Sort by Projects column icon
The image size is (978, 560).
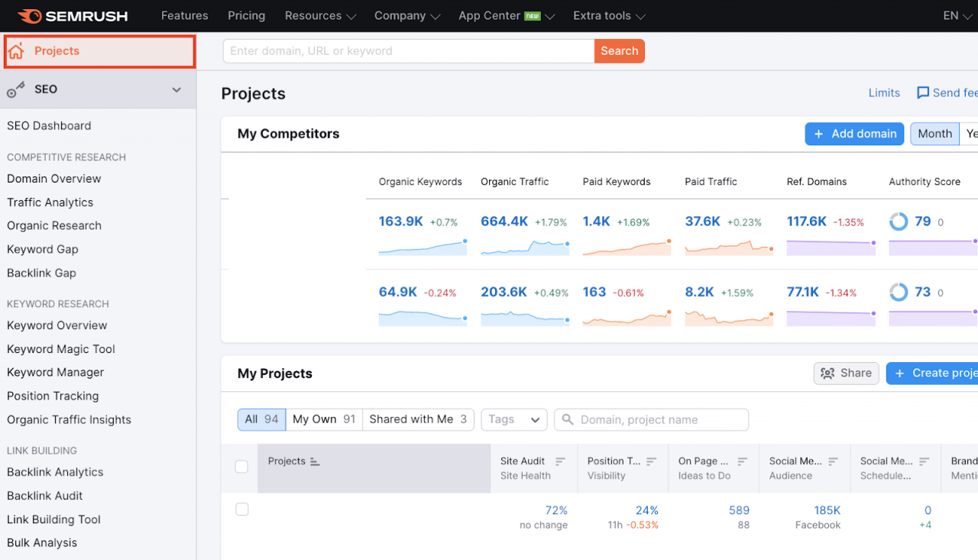point(315,461)
